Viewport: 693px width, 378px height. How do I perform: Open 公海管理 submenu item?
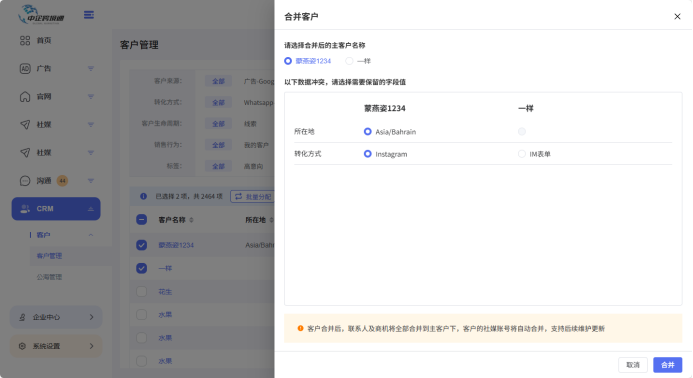tap(50, 277)
